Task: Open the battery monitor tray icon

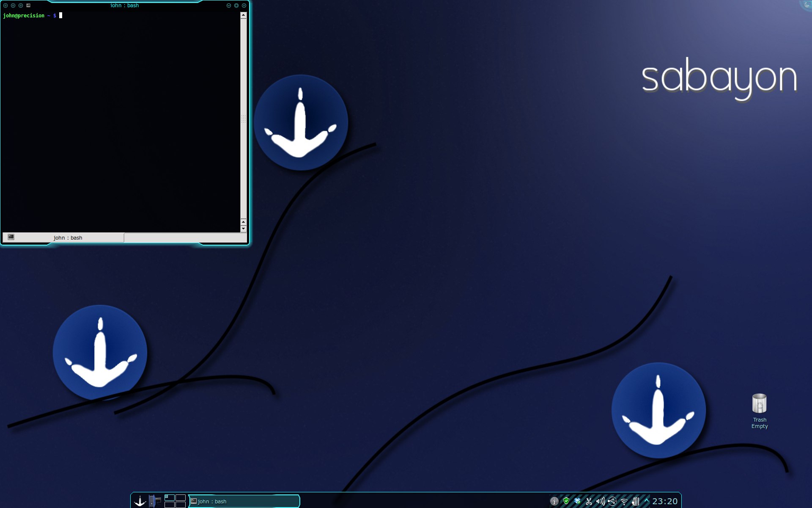Action: (635, 502)
